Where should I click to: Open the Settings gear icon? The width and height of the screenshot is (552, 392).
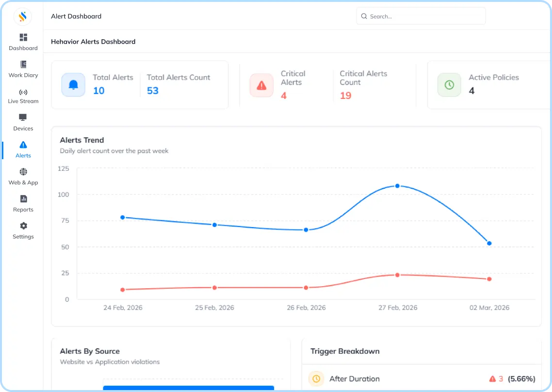point(24,226)
